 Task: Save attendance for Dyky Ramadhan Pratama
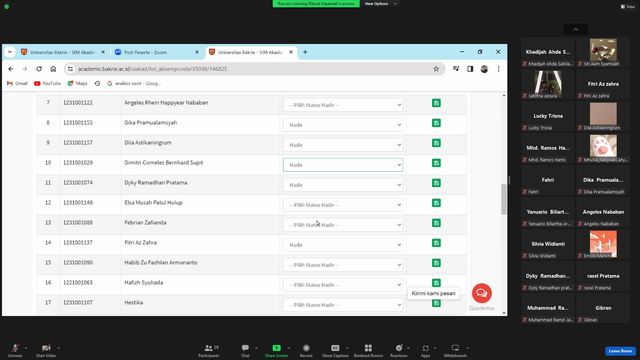pos(436,183)
